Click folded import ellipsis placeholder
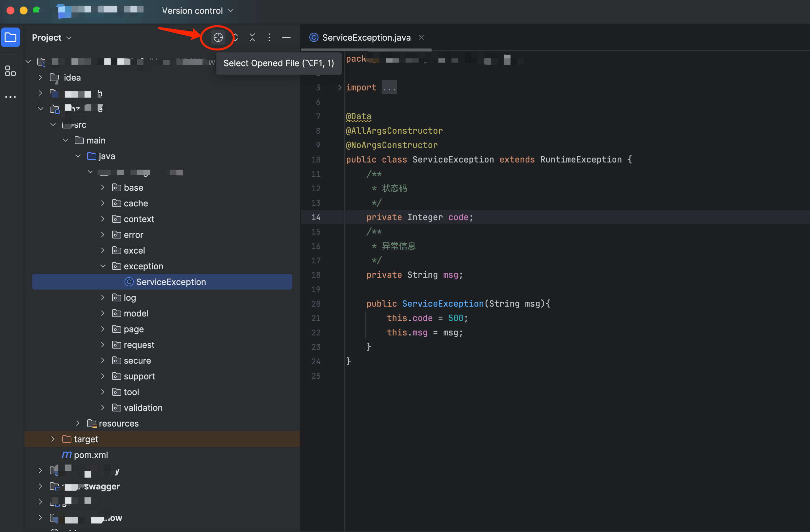Viewport: 810px width, 532px height. pyautogui.click(x=389, y=88)
